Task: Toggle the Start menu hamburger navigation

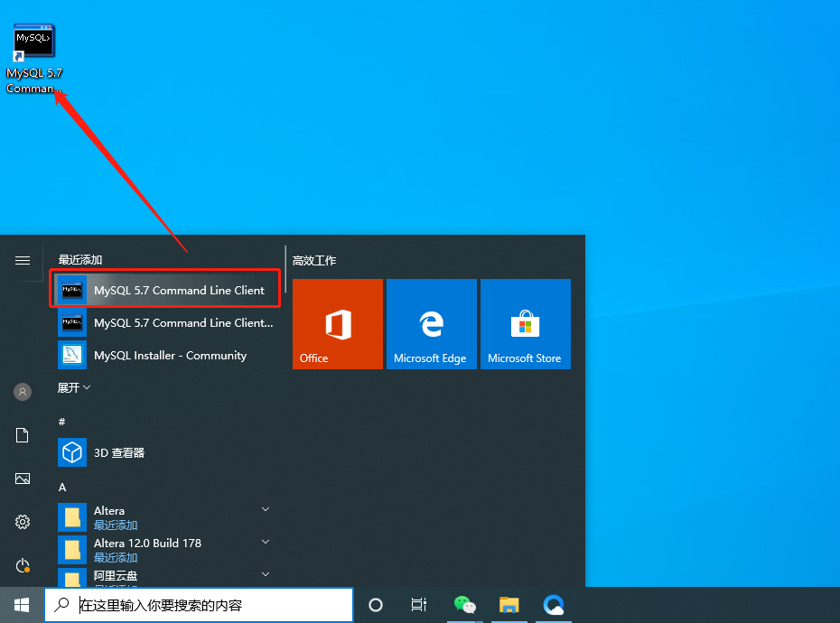Action: pyautogui.click(x=22, y=260)
